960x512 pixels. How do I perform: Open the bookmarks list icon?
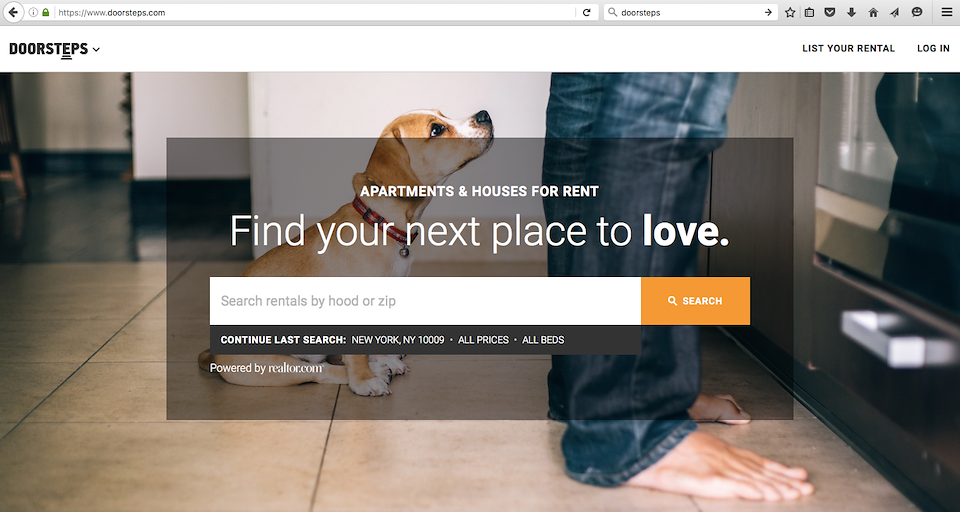tap(809, 12)
